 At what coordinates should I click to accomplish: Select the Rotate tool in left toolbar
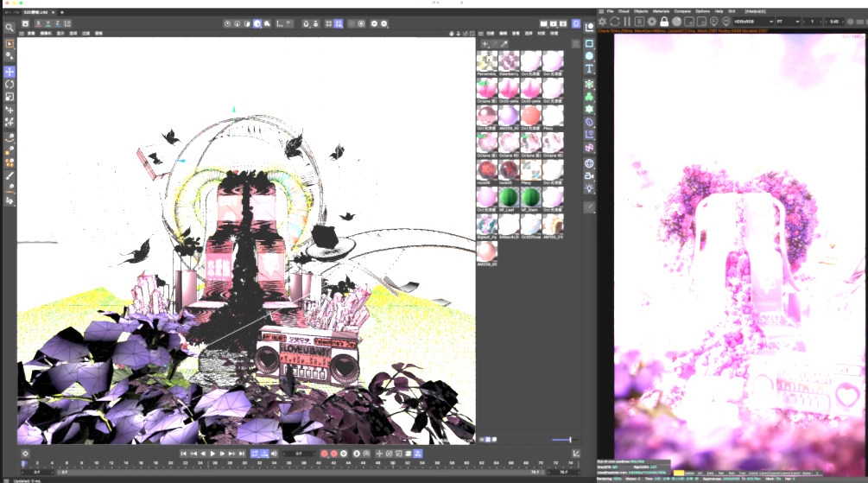point(10,84)
